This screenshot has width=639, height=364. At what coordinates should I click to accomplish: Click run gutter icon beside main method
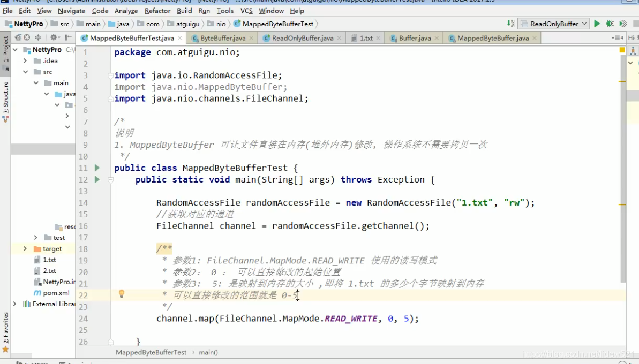pos(97,179)
